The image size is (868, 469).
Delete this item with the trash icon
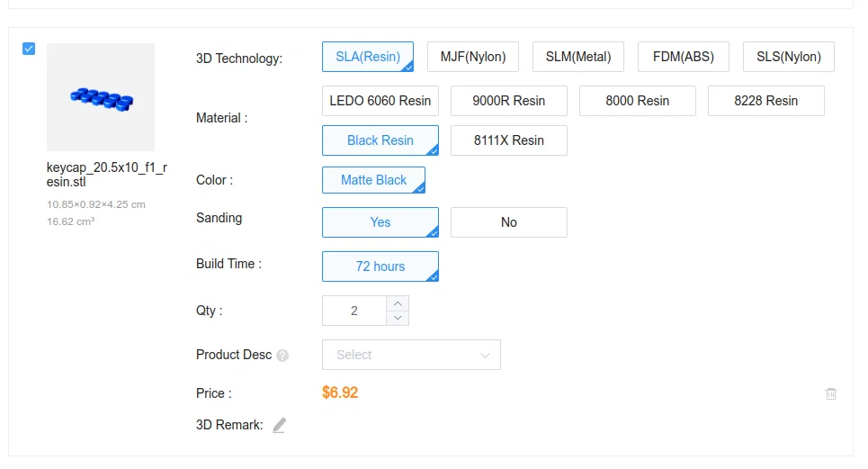click(x=831, y=393)
